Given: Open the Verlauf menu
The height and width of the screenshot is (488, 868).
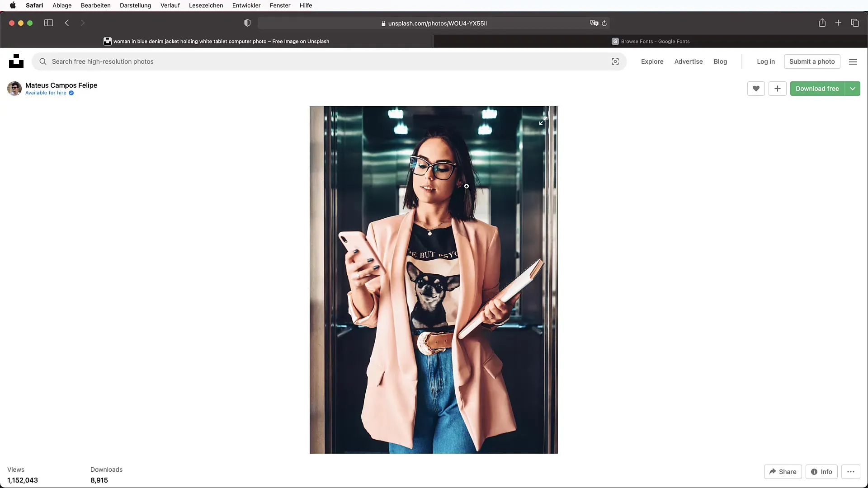Looking at the screenshot, I should tap(170, 5).
